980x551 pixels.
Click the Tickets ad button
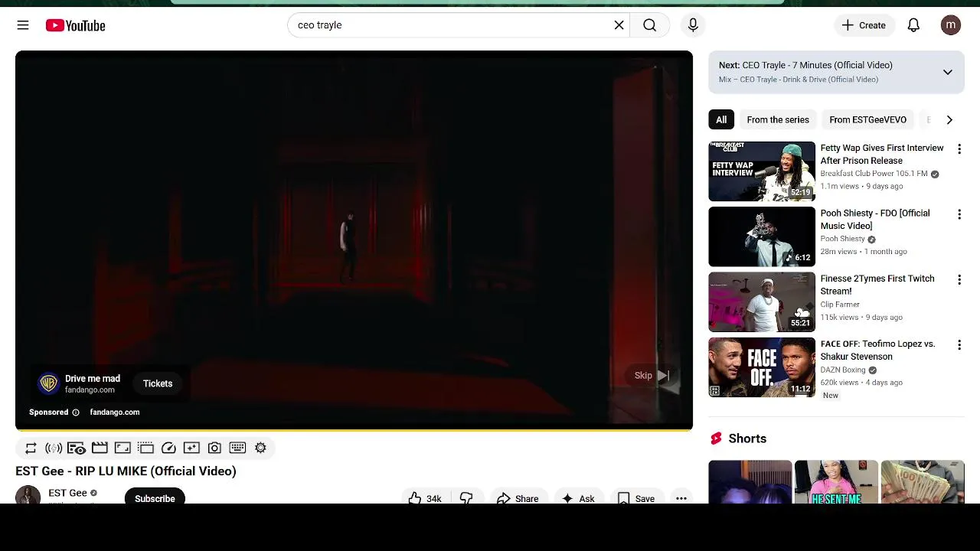pyautogui.click(x=158, y=383)
